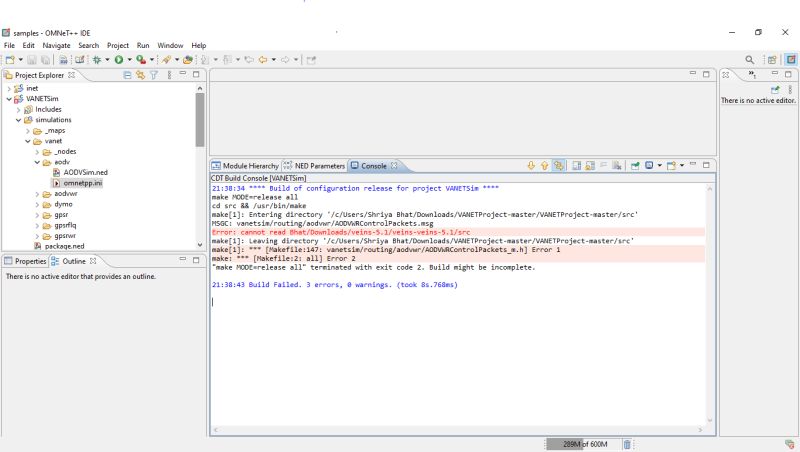The width and height of the screenshot is (800, 452).
Task: Click the Debug bug icon
Action: (x=96, y=60)
